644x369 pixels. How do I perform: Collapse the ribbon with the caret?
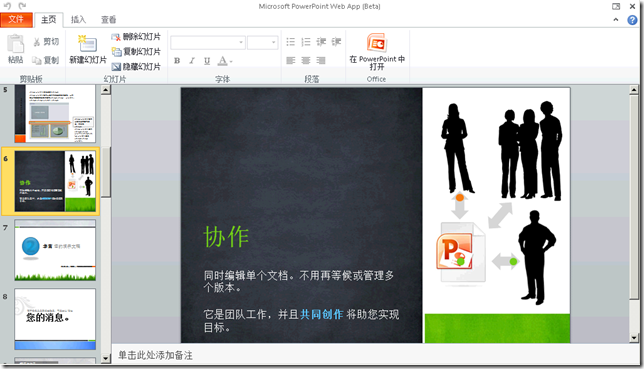(616, 19)
